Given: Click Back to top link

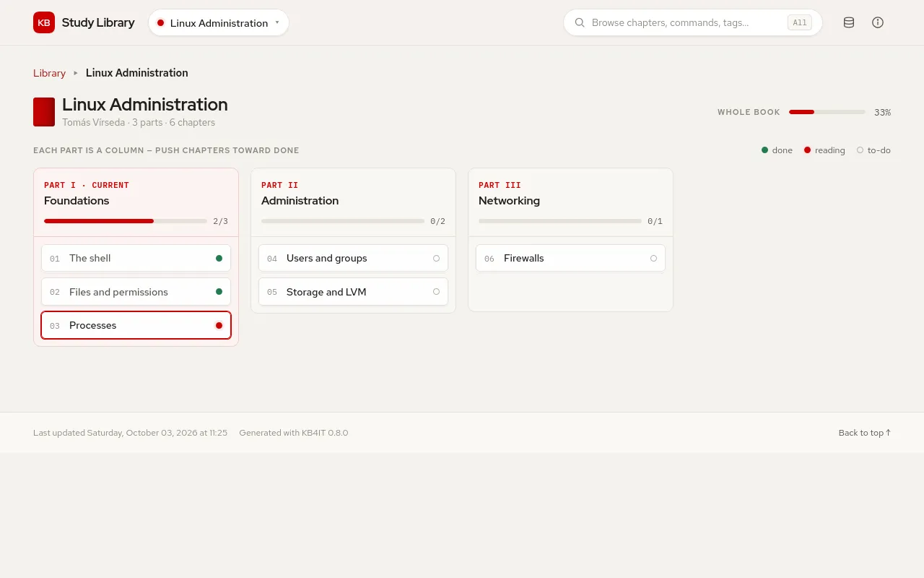Looking at the screenshot, I should 865,433.
